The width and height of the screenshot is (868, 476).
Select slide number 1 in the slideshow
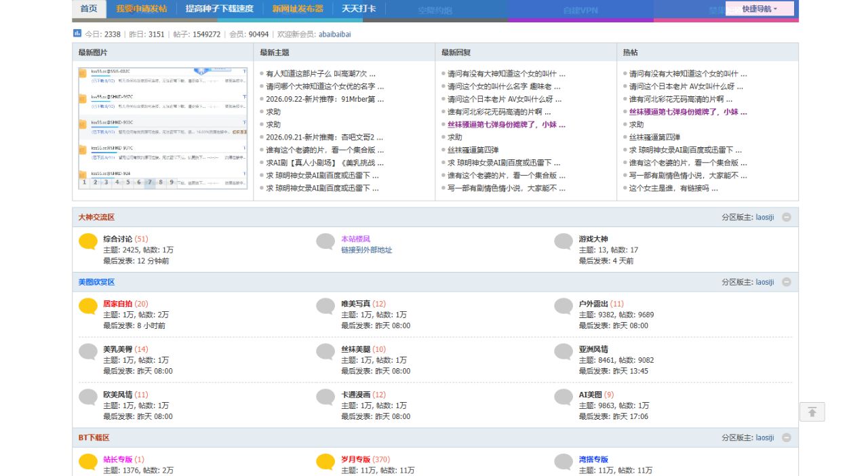pyautogui.click(x=85, y=182)
